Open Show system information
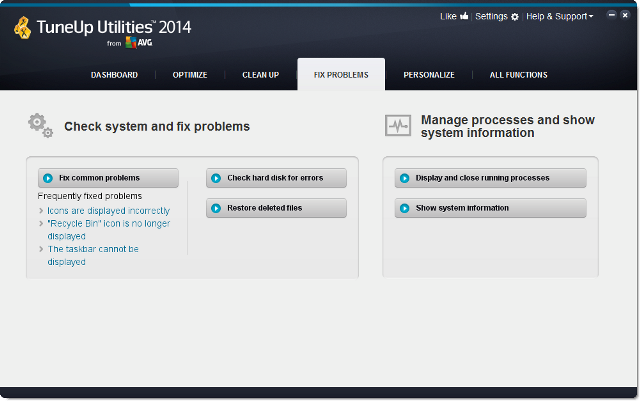 (491, 208)
